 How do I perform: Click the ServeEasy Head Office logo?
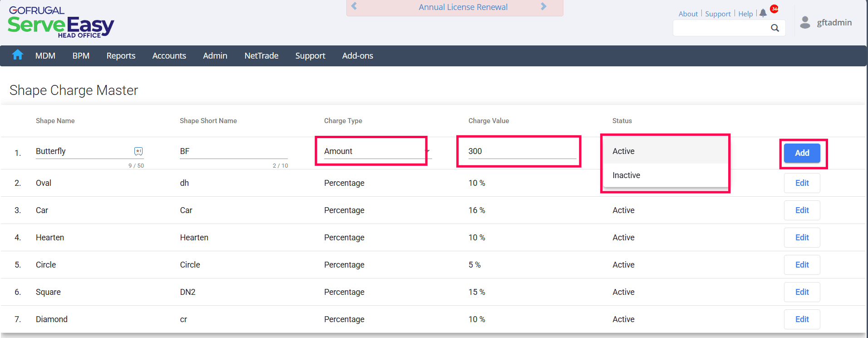[61, 22]
